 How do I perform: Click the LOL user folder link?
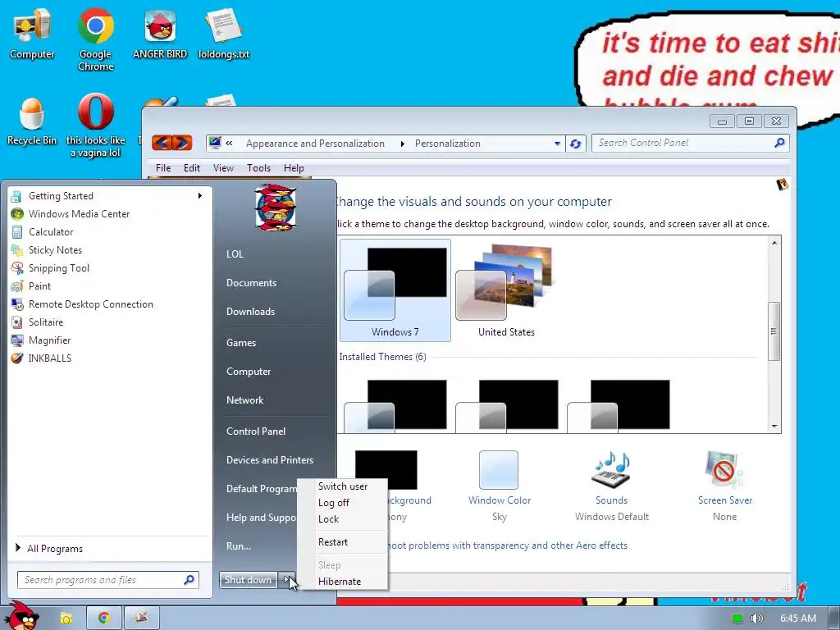[235, 254]
